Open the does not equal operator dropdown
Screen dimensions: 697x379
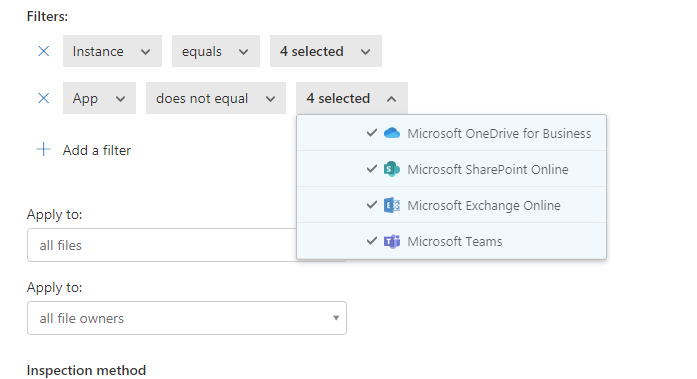[x=216, y=98]
